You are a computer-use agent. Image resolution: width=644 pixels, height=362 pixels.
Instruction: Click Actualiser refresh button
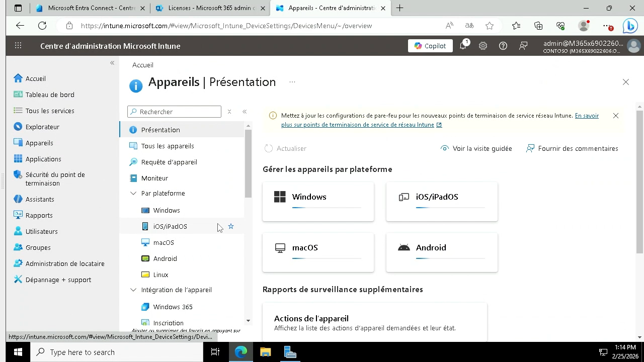(285, 148)
